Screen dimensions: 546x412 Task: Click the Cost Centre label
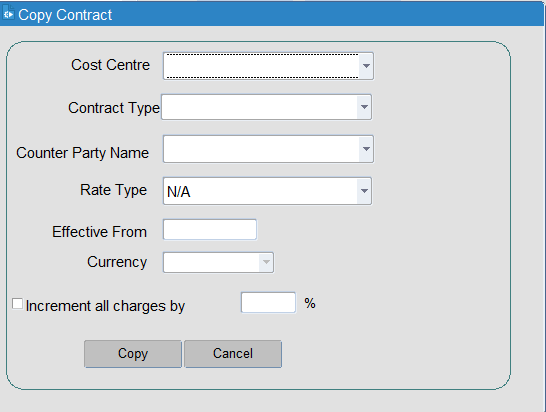point(110,65)
